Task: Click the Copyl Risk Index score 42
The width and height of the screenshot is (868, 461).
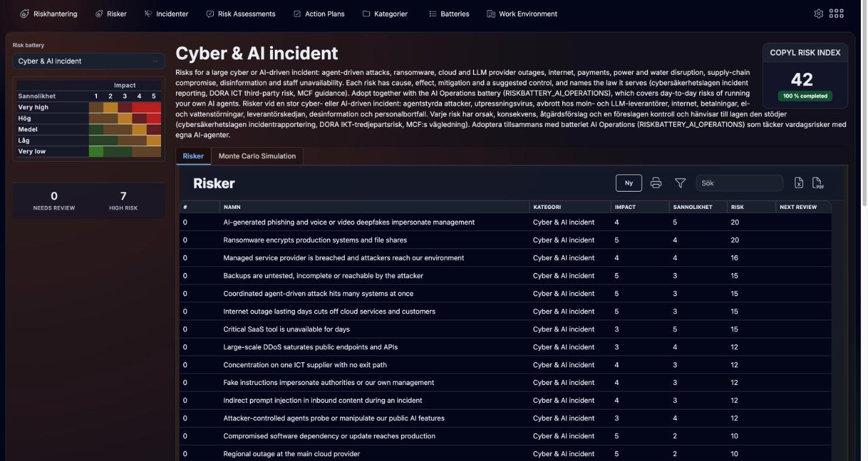Action: pyautogui.click(x=802, y=79)
